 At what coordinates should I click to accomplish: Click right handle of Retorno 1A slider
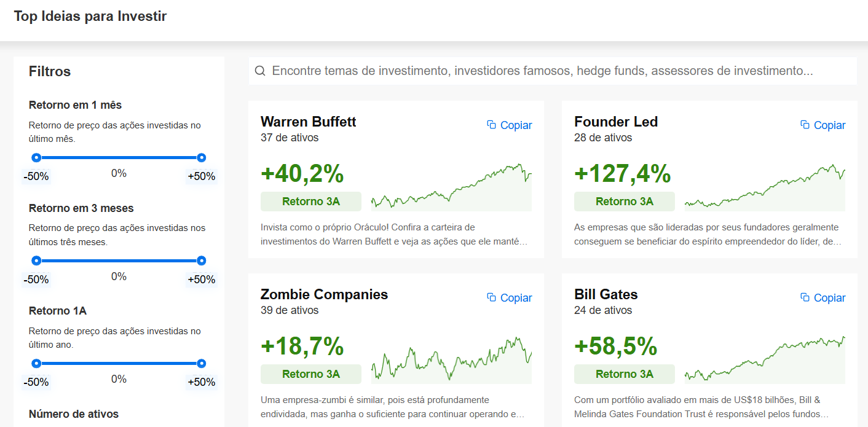click(x=202, y=364)
